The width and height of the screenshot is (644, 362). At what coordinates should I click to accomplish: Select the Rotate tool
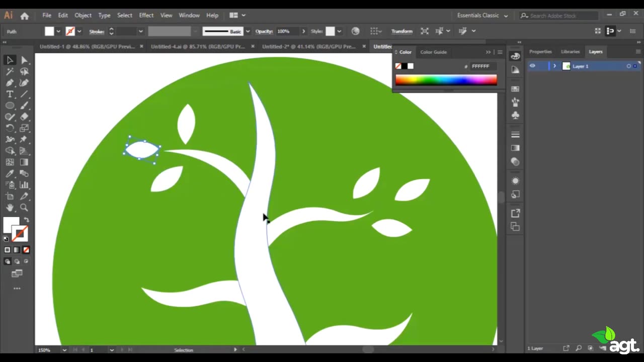point(10,128)
